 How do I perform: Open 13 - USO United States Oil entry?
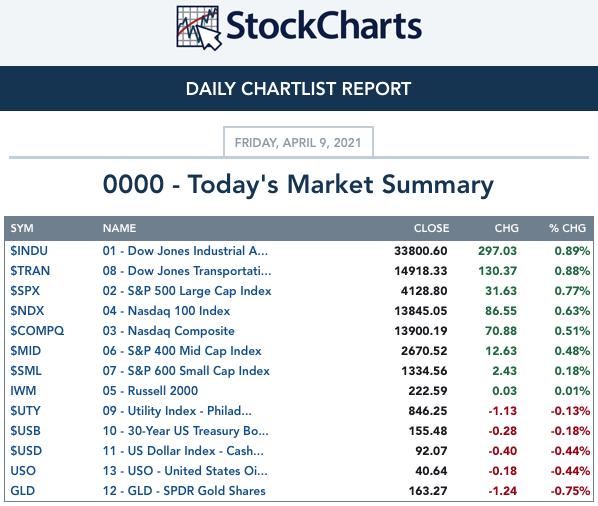tap(185, 471)
